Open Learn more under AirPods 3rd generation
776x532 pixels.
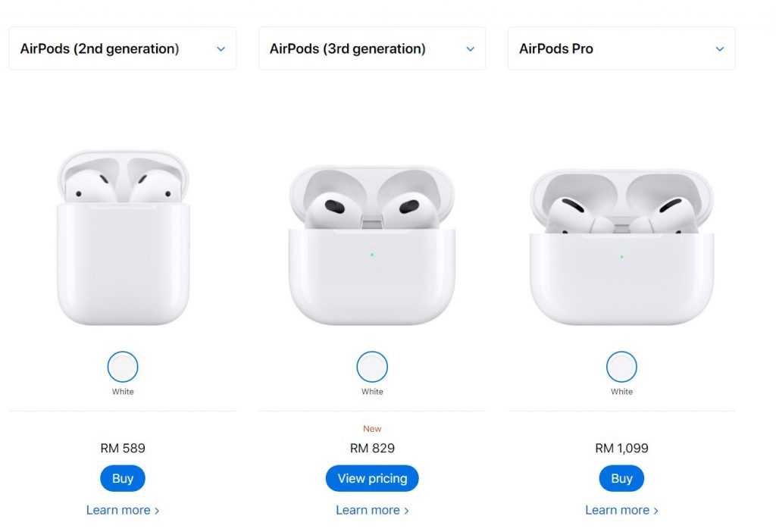(371, 510)
